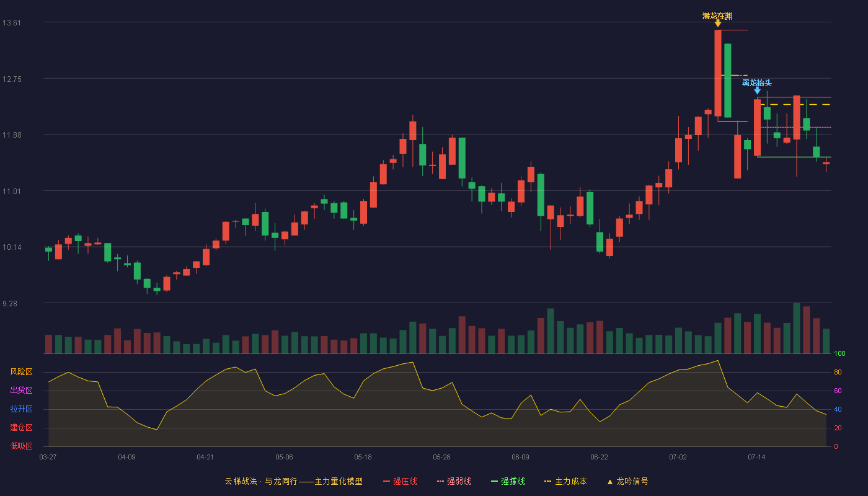Viewport: 868px width, 496px height.
Task: Click the 13.61 price axis label
Action: click(x=12, y=23)
